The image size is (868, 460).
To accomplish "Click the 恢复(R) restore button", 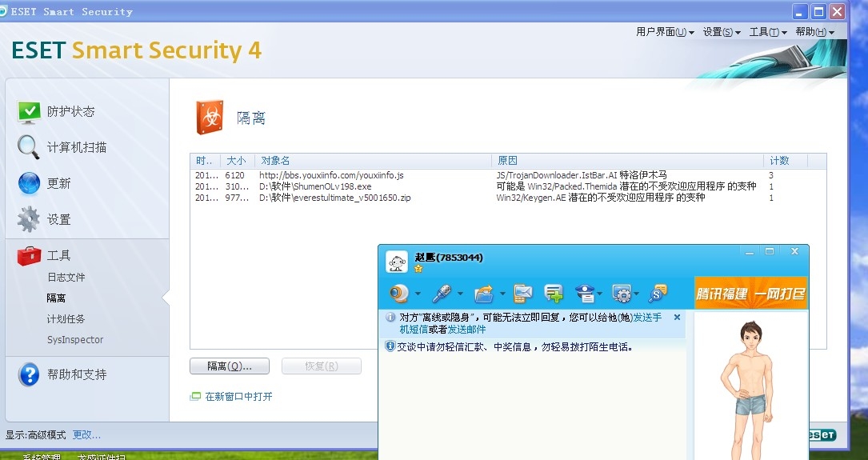I will pyautogui.click(x=321, y=366).
